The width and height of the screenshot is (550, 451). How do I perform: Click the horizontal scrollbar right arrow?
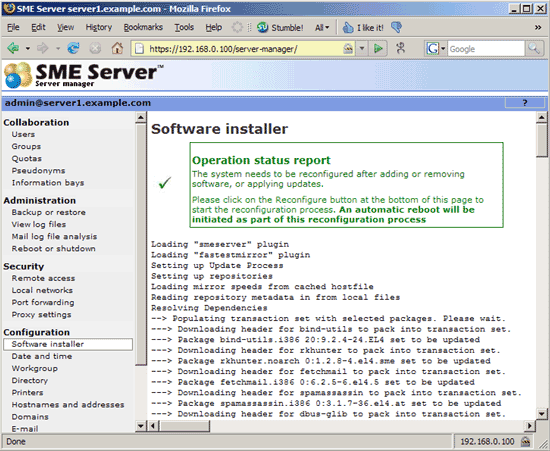[530, 426]
